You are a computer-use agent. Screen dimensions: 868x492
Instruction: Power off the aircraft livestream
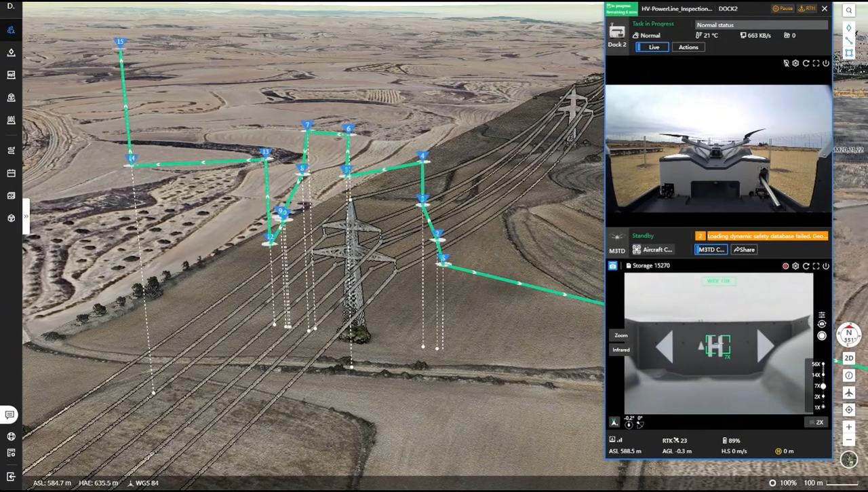point(825,266)
